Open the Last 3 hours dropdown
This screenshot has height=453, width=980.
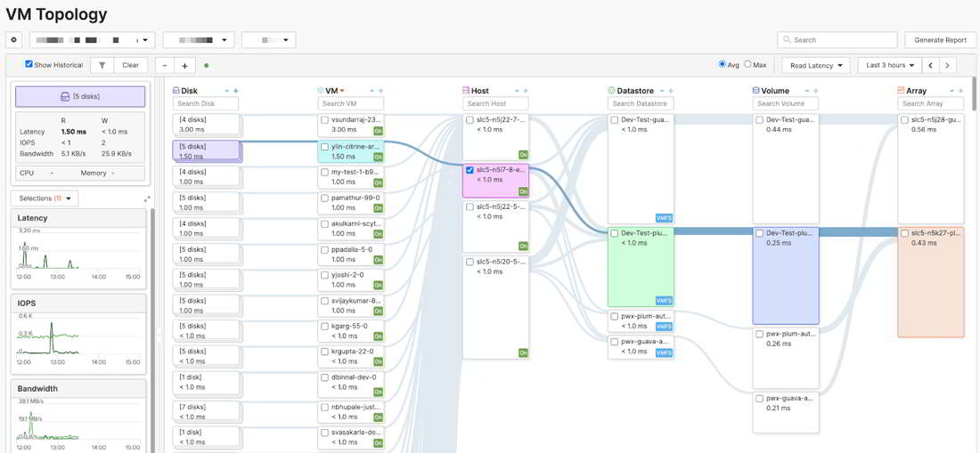pyautogui.click(x=890, y=66)
